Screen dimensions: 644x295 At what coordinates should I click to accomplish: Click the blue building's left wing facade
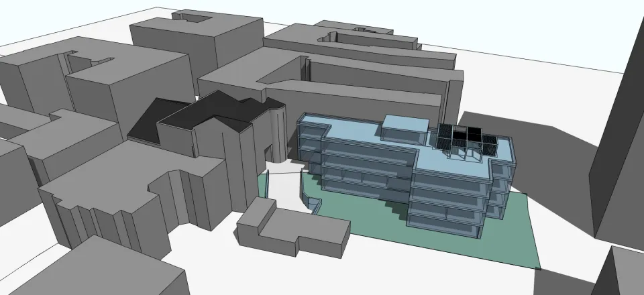point(310,143)
